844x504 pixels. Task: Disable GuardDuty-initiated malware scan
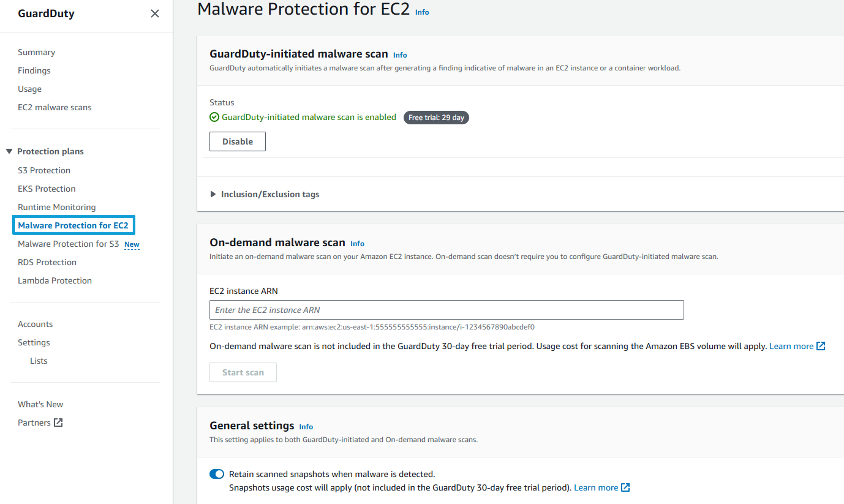(237, 141)
